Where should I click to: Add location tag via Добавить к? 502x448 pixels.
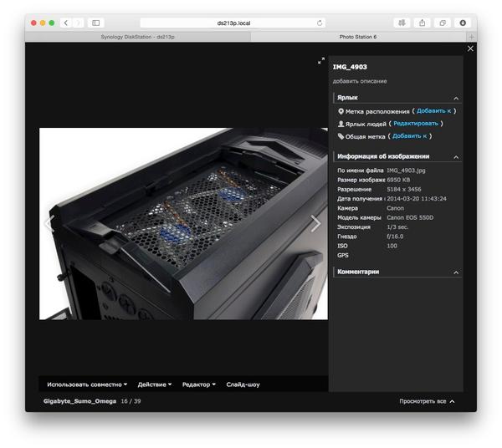pyautogui.click(x=433, y=111)
